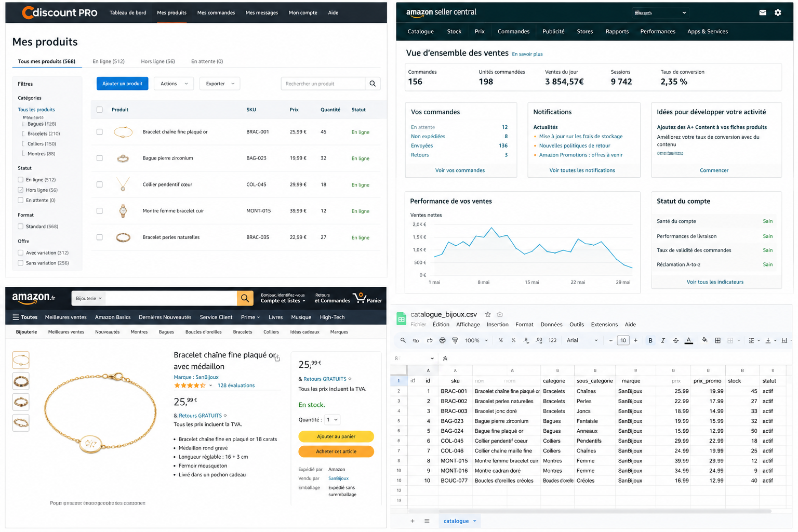Select the Bague pierre zirconium checkbox

100,158
